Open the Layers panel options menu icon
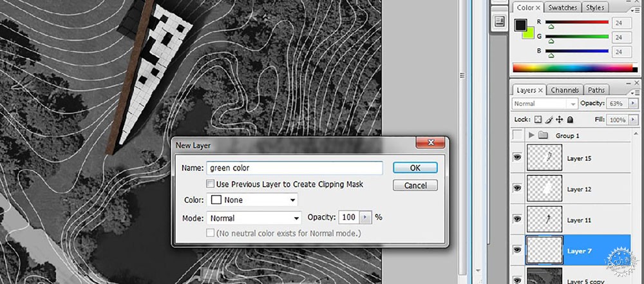The image size is (644, 284). [637, 93]
